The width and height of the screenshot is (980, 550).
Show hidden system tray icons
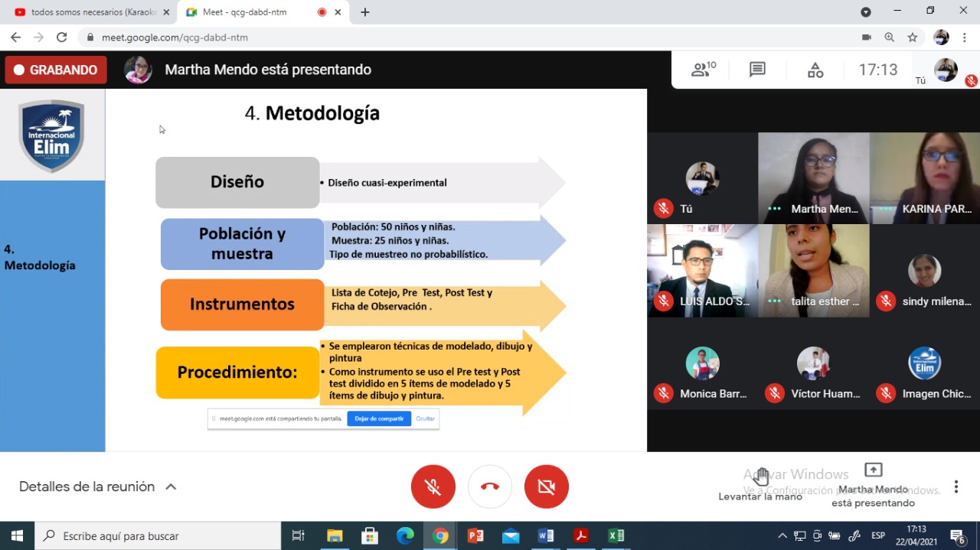tap(782, 535)
